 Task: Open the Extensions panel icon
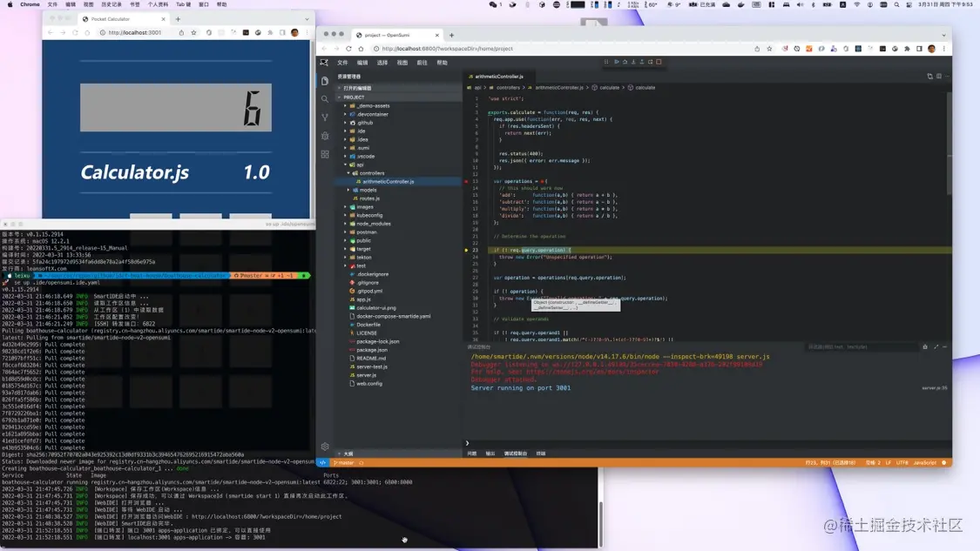tap(325, 154)
